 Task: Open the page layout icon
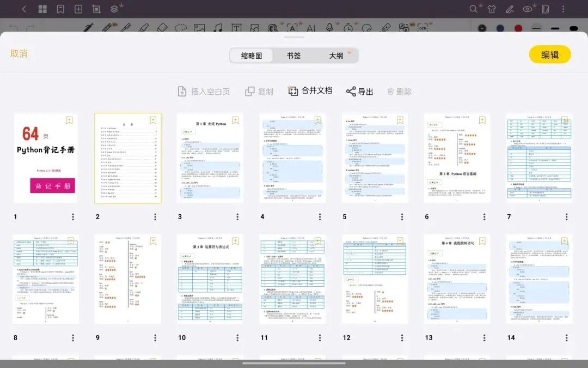click(x=545, y=9)
